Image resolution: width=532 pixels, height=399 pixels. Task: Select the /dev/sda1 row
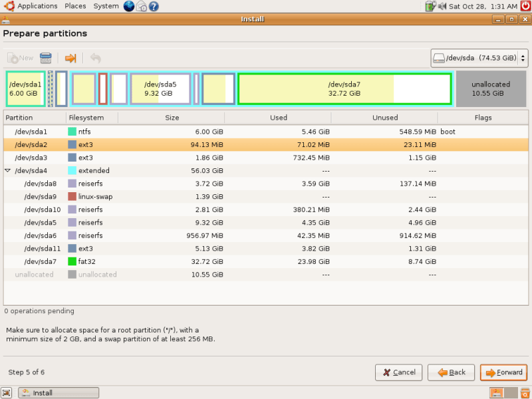click(x=266, y=131)
